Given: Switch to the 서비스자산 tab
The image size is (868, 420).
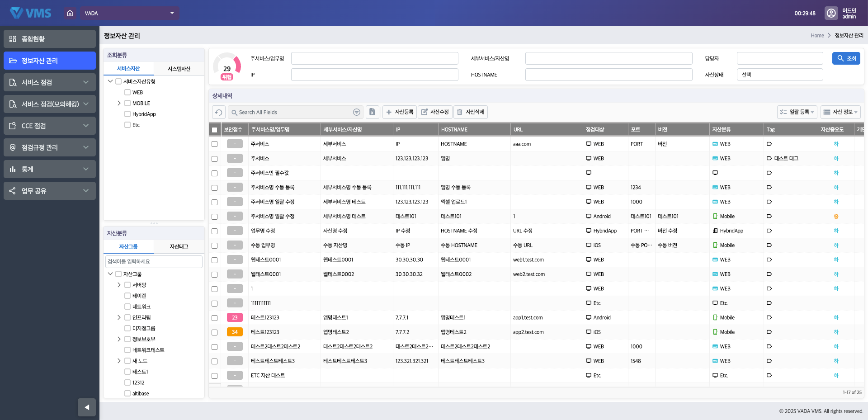Looking at the screenshot, I should click(x=129, y=69).
